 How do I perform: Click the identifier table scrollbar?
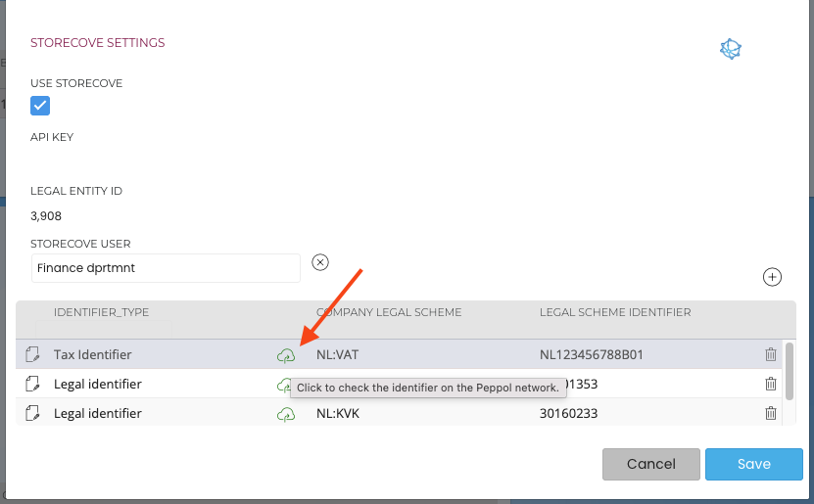tap(790, 371)
